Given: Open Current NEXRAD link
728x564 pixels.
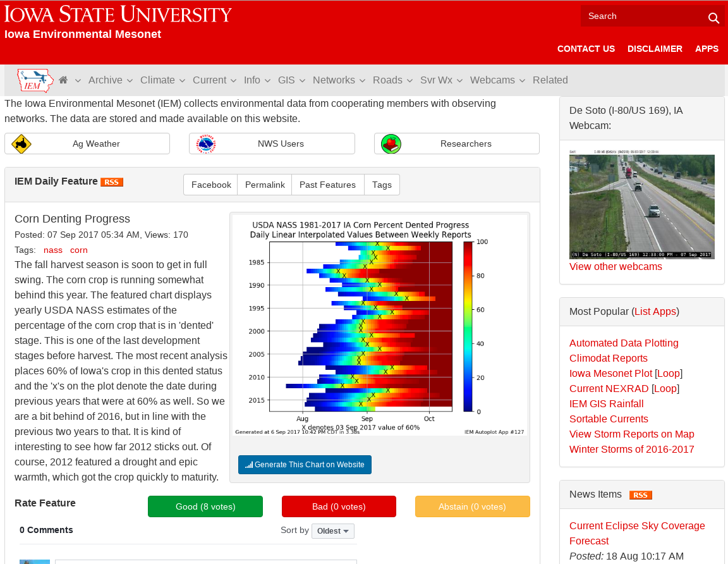Looking at the screenshot, I should [609, 388].
